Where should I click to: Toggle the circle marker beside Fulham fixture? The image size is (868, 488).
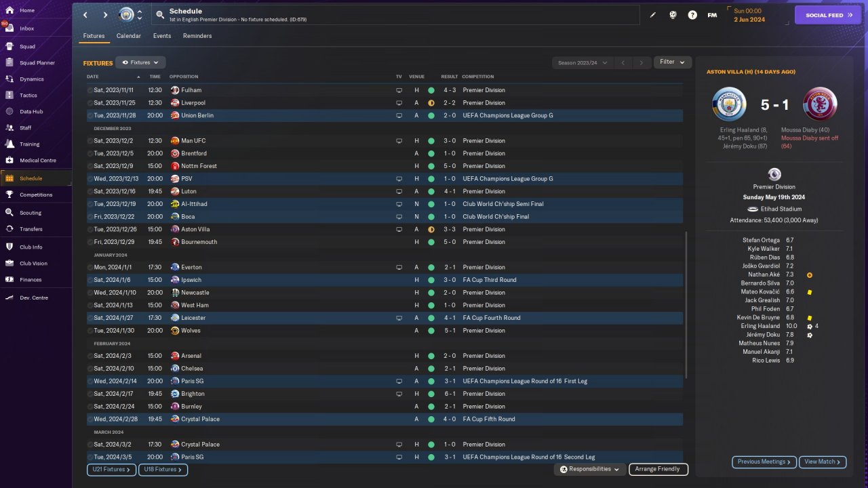(x=90, y=90)
